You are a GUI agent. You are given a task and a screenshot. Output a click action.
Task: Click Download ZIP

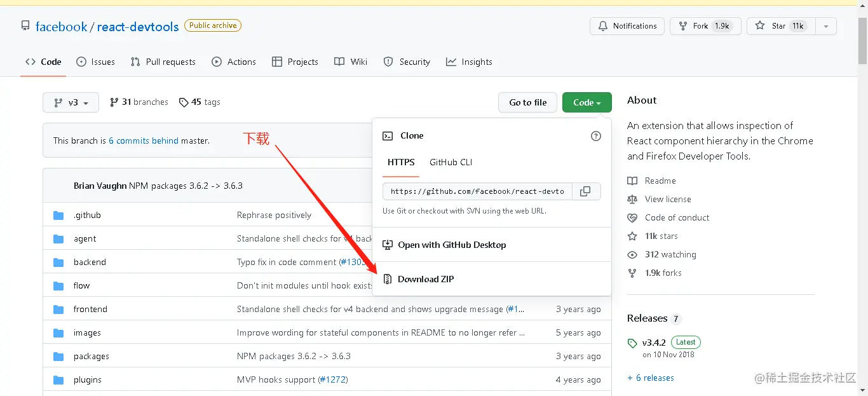point(426,279)
